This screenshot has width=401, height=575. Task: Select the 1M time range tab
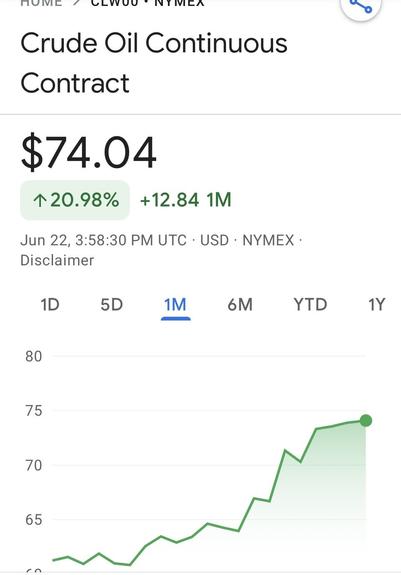(175, 305)
